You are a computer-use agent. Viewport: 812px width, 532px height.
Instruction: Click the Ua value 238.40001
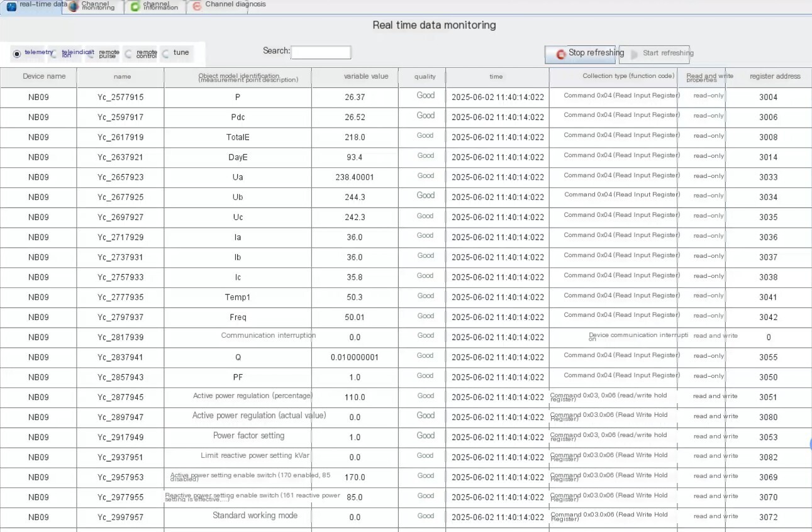point(355,177)
